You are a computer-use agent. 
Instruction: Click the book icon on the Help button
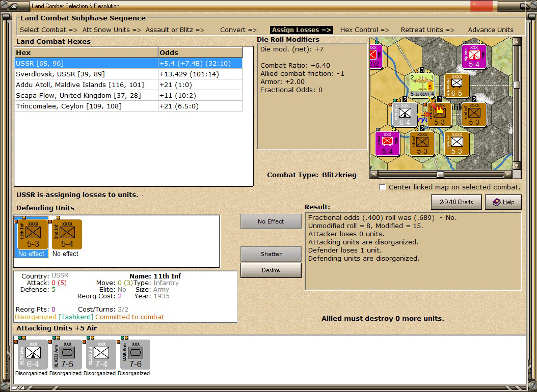tap(496, 202)
